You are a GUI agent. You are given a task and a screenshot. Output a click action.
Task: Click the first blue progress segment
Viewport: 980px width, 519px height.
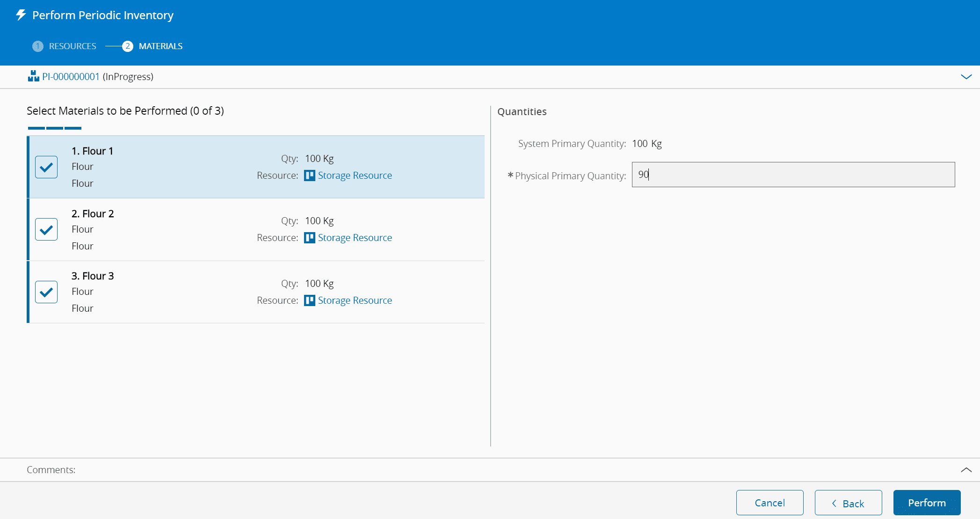click(36, 128)
